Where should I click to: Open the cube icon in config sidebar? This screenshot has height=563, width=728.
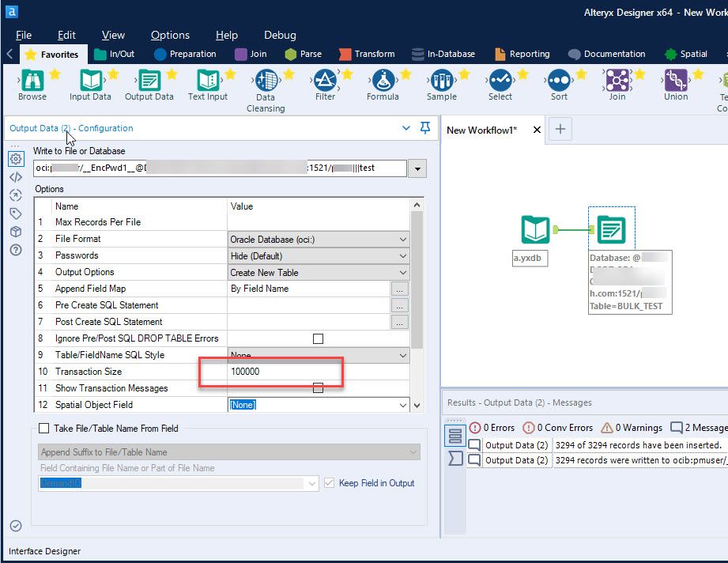click(16, 232)
